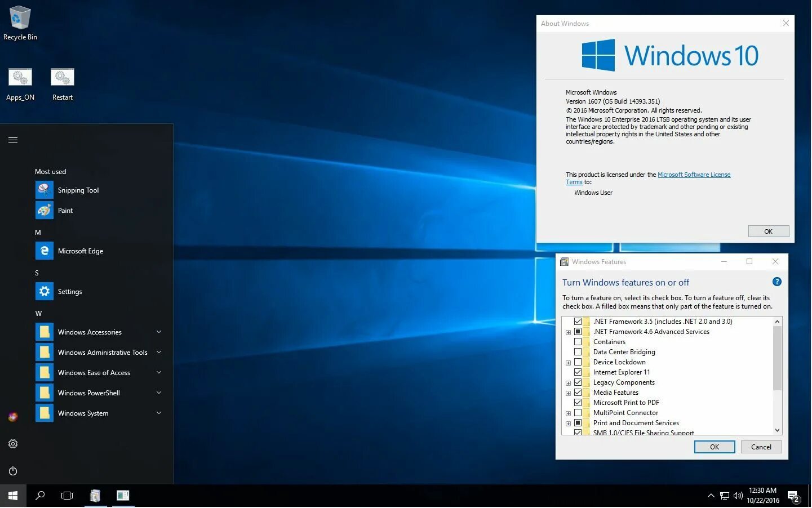The height and width of the screenshot is (508, 812).
Task: Open Action Center notifications icon
Action: click(794, 496)
